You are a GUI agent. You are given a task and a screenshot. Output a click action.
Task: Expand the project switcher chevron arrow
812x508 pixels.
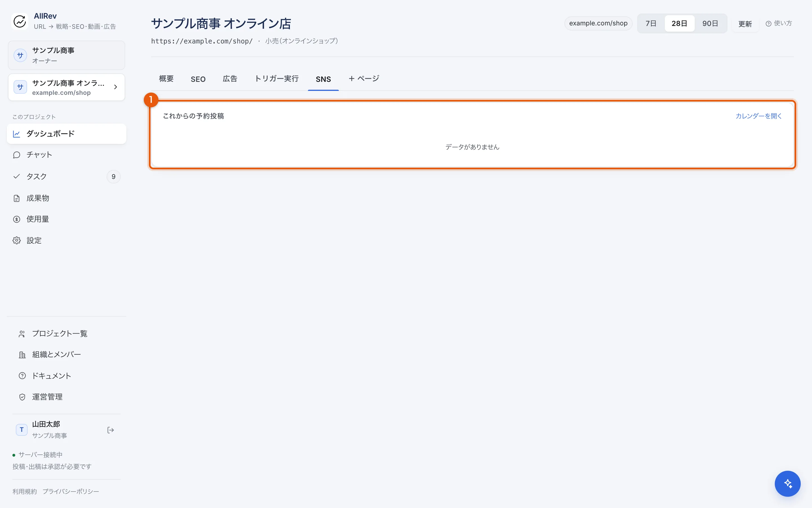click(115, 87)
